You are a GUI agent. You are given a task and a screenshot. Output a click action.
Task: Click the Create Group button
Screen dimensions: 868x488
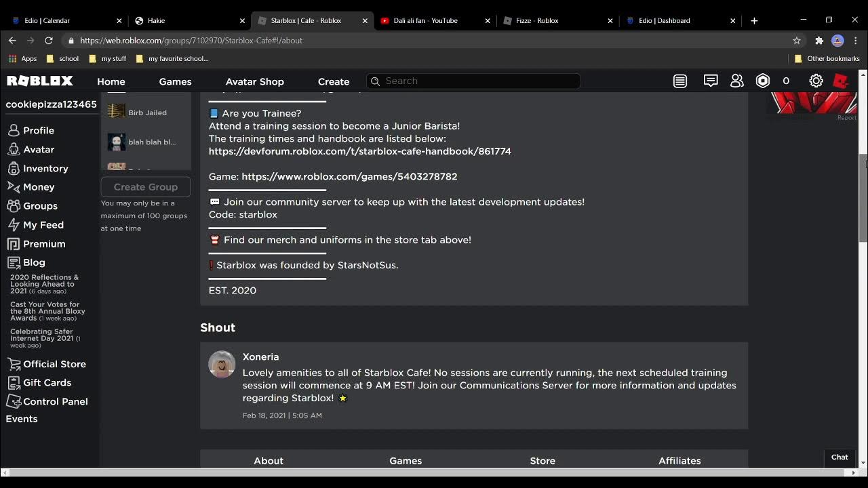(x=146, y=187)
